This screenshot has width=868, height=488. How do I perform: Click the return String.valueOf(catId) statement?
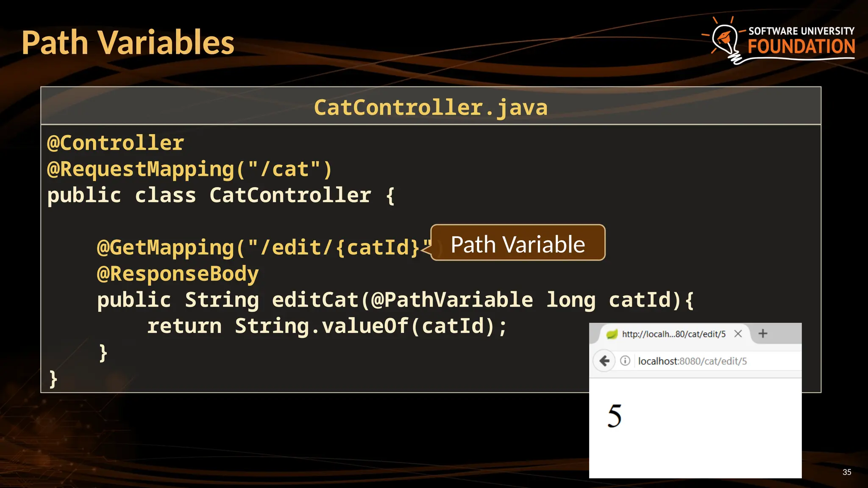327,326
